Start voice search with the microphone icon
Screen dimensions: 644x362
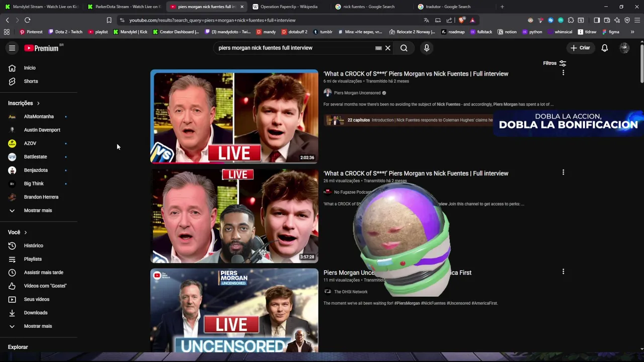pyautogui.click(x=427, y=48)
